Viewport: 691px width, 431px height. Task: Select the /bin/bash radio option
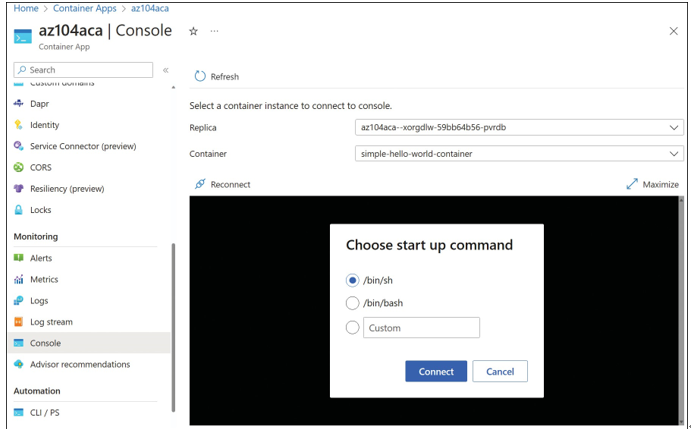[x=352, y=303]
